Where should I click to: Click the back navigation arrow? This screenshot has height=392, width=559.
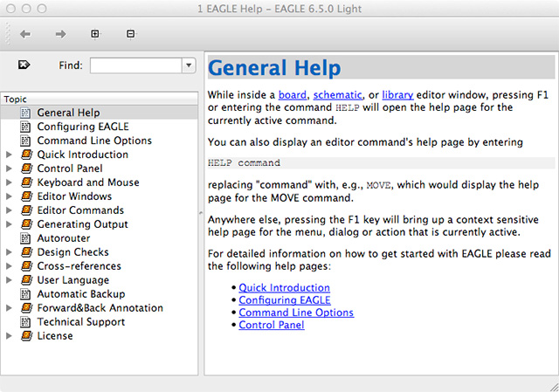tap(25, 34)
